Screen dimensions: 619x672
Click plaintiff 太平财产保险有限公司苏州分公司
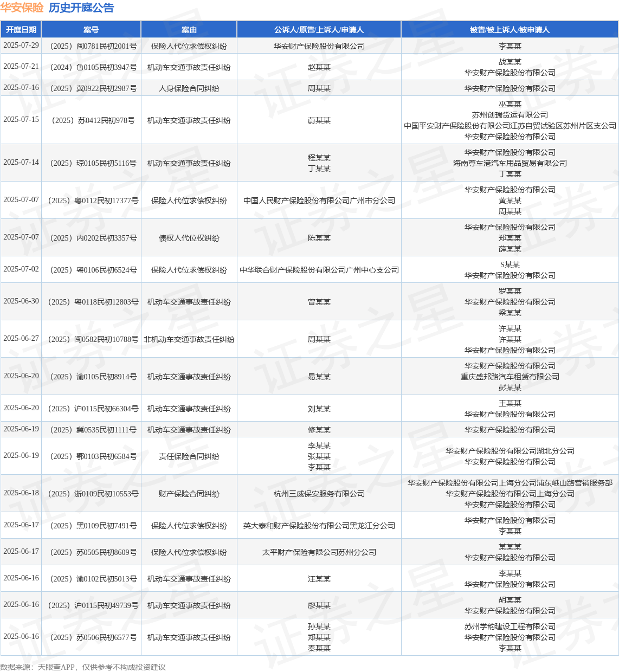(x=319, y=552)
